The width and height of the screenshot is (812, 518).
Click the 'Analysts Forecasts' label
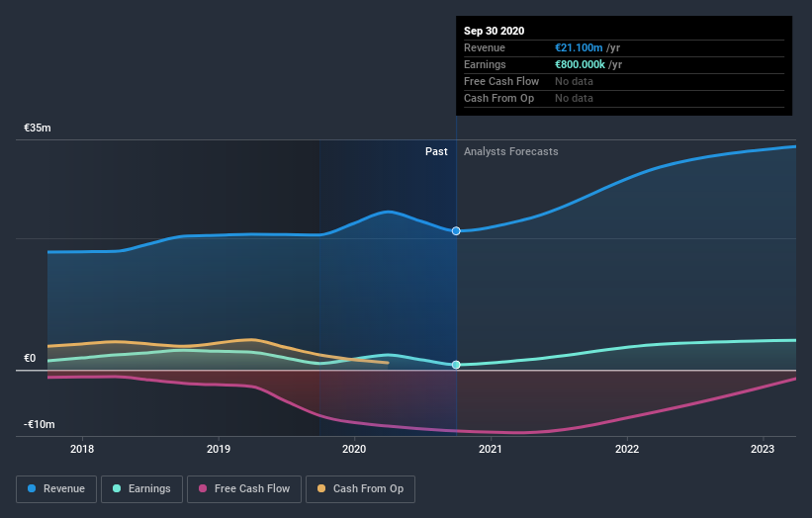tap(511, 151)
